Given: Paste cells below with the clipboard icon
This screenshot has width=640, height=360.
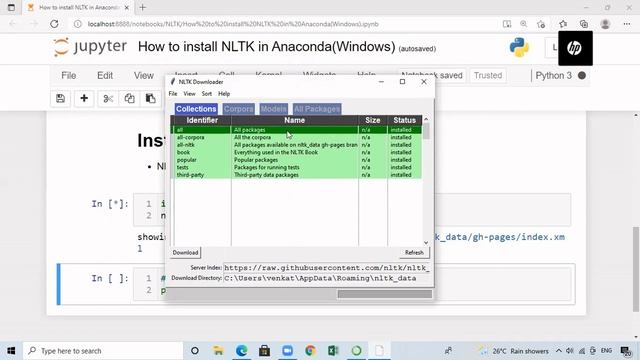Looking at the screenshot, I should 151,98.
